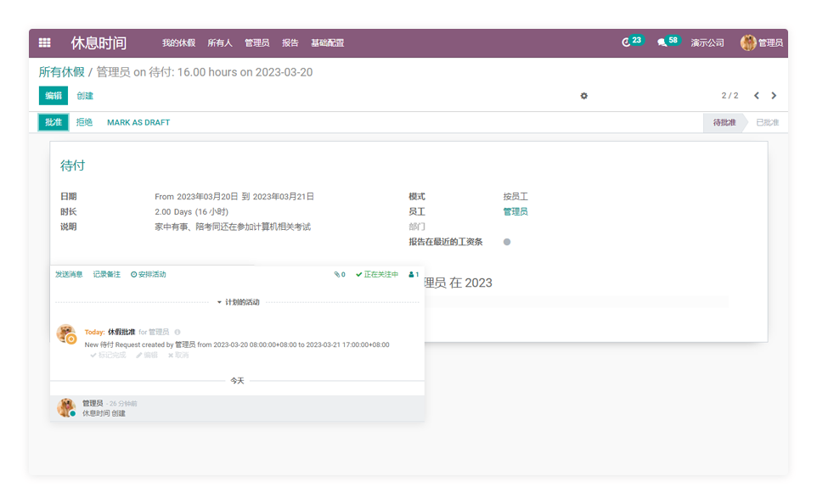817x504 pixels.
Task: Mark the 休假批准 activity as done
Action: pyautogui.click(x=108, y=356)
